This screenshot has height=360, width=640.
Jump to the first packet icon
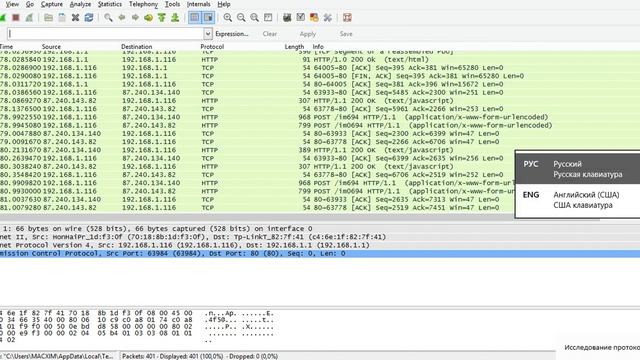pos(162,18)
